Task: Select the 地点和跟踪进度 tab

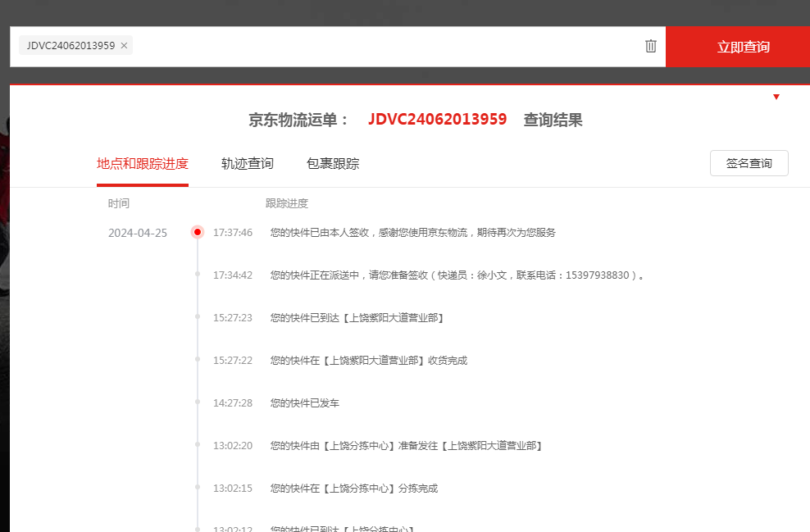Action: [x=143, y=164]
